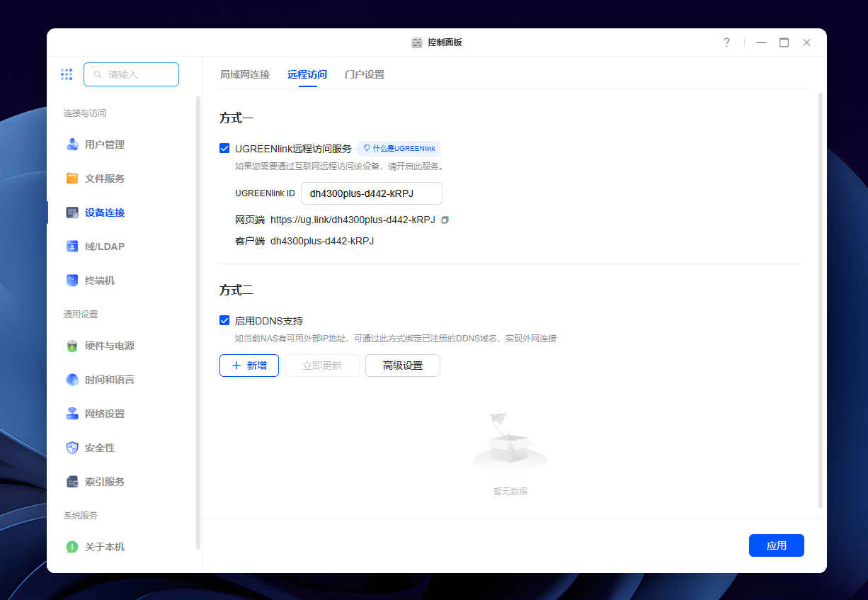Copy the 网页端 UGREENlink URL
This screenshot has height=600, width=868.
point(445,220)
